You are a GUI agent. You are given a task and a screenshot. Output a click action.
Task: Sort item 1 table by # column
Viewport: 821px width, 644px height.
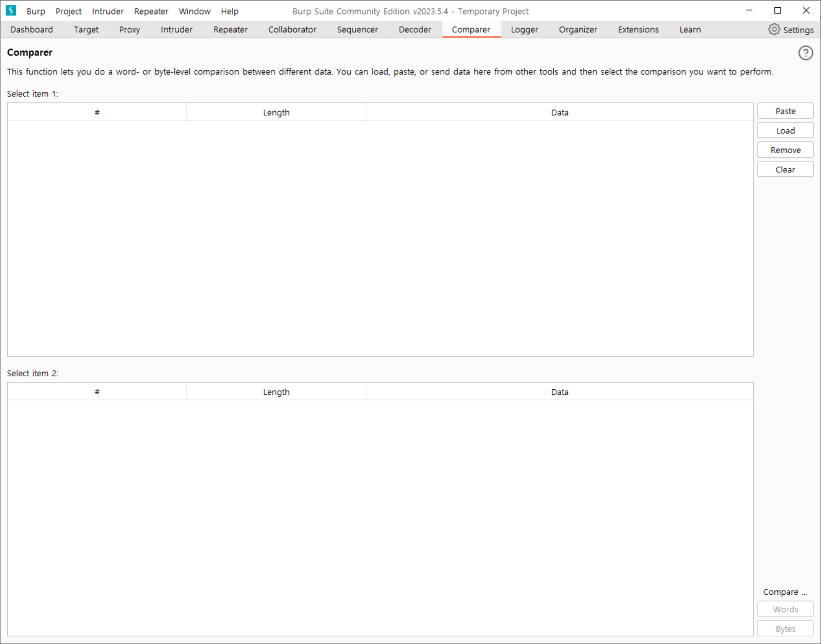point(97,112)
